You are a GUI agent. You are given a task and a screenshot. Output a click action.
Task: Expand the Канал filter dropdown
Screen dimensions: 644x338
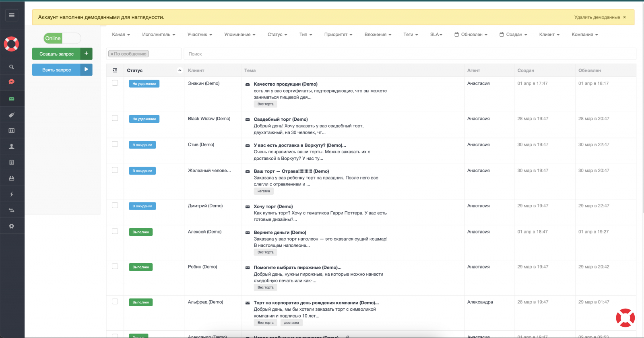click(121, 35)
